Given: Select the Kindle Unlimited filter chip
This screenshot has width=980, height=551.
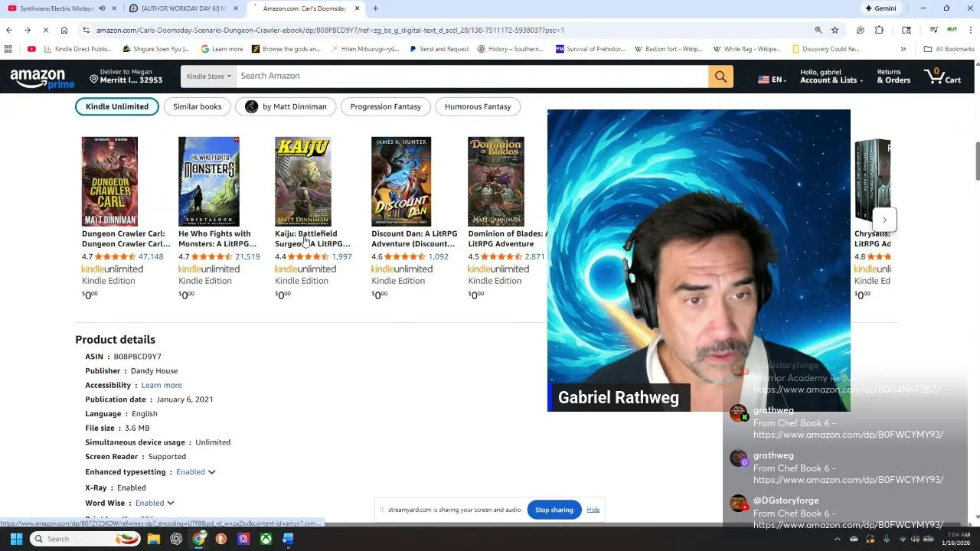Looking at the screenshot, I should 117,106.
